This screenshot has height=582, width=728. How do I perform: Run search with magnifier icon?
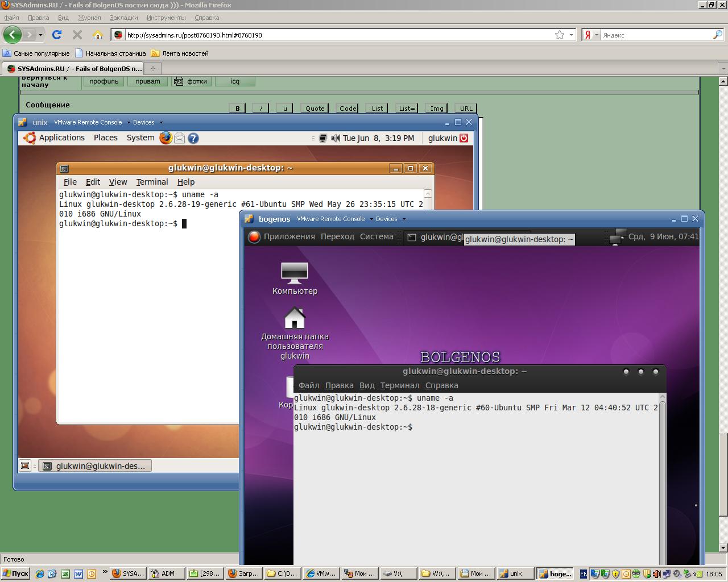pyautogui.click(x=717, y=35)
